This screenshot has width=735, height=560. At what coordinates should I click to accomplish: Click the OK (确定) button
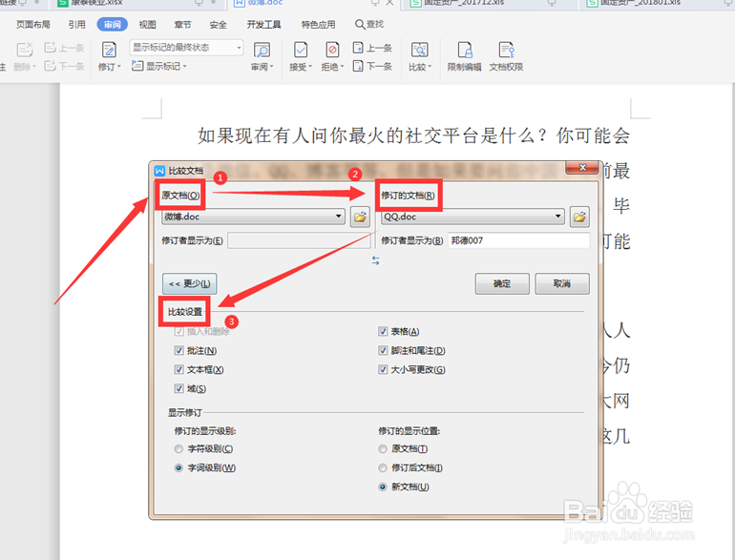(502, 284)
